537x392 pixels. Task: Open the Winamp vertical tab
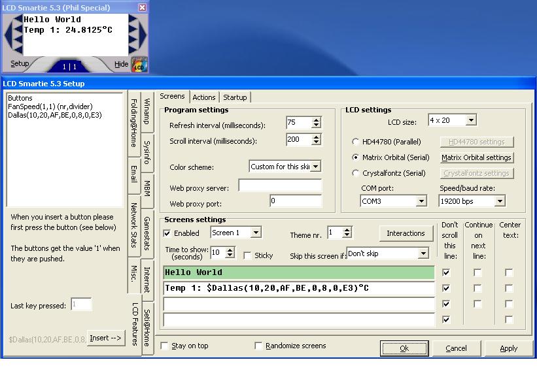point(147,112)
